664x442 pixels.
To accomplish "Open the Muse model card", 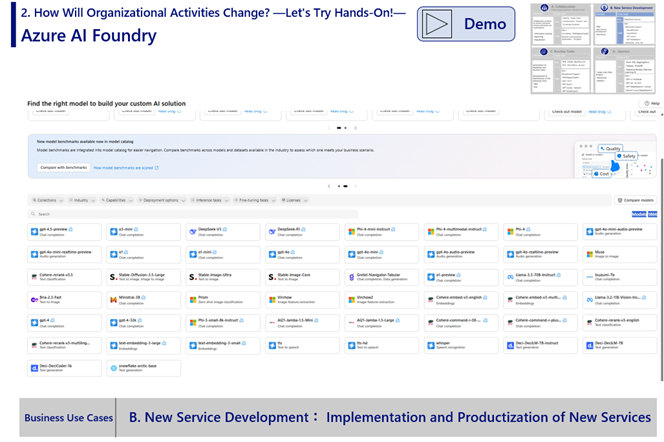I will pyautogui.click(x=620, y=254).
